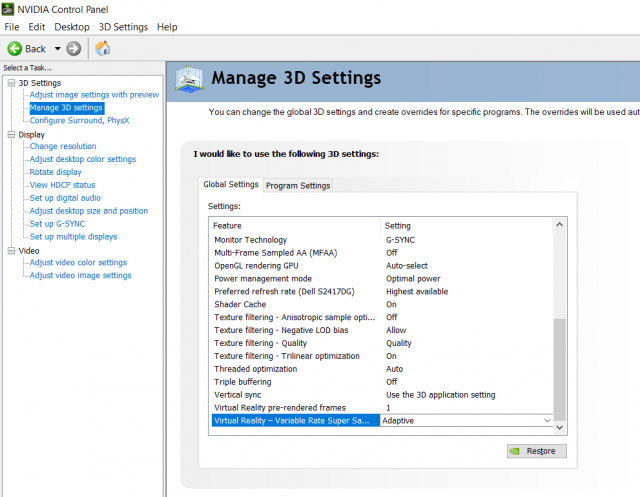This screenshot has height=497, width=640.
Task: Go to the Home icon in toolbar
Action: [102, 48]
